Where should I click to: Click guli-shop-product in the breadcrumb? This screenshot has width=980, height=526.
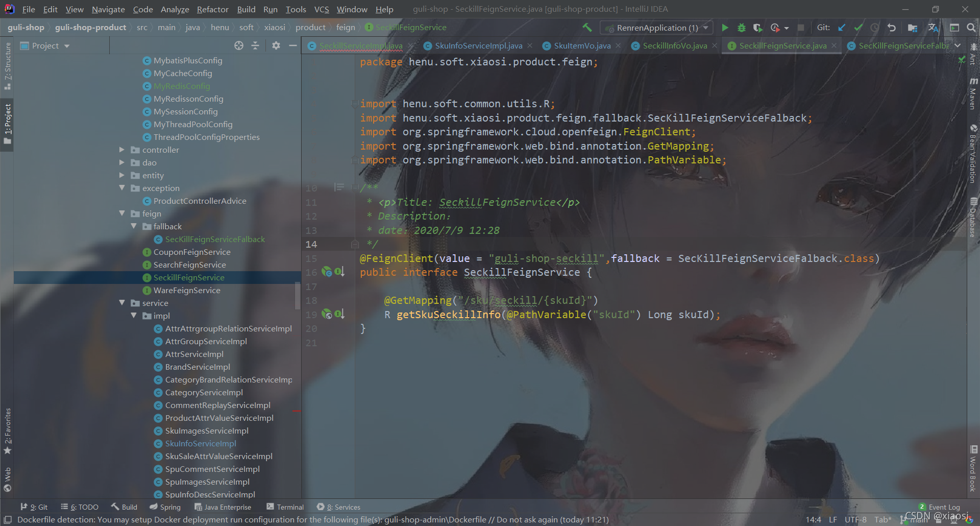[x=90, y=27]
